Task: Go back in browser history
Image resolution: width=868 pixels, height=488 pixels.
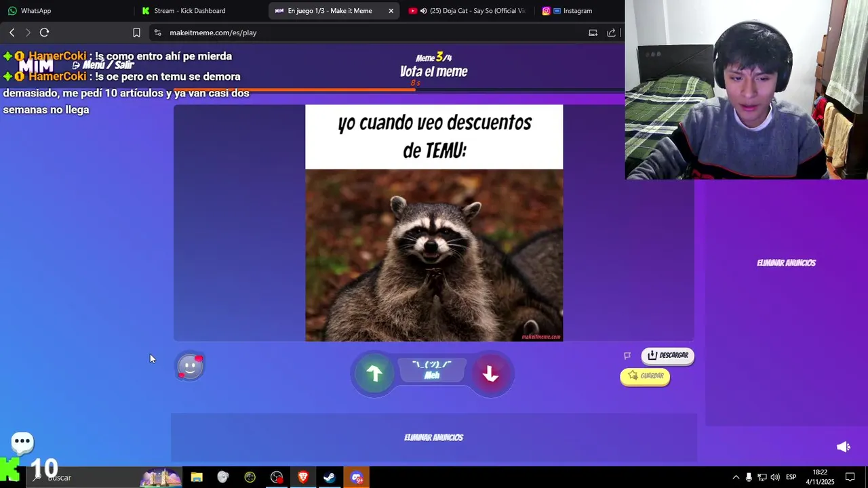Action: pos(12,33)
